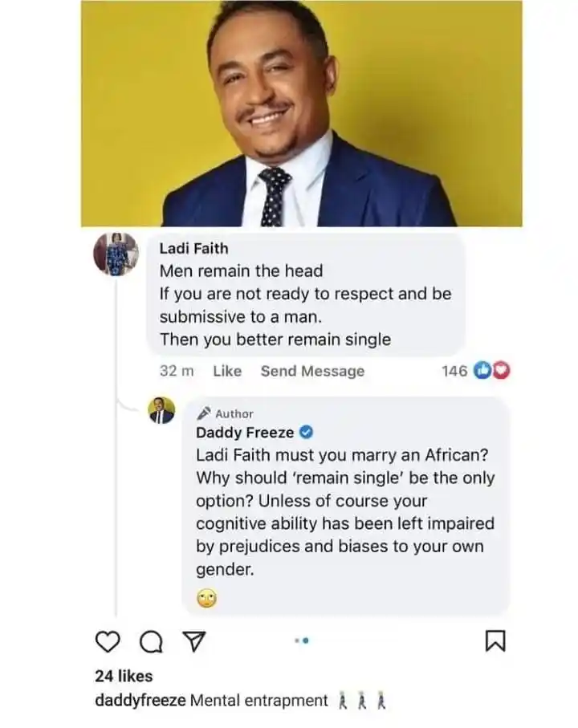Open Daddy Freeze's profile name link
Viewport: 578px width, 728px height.
(x=245, y=433)
